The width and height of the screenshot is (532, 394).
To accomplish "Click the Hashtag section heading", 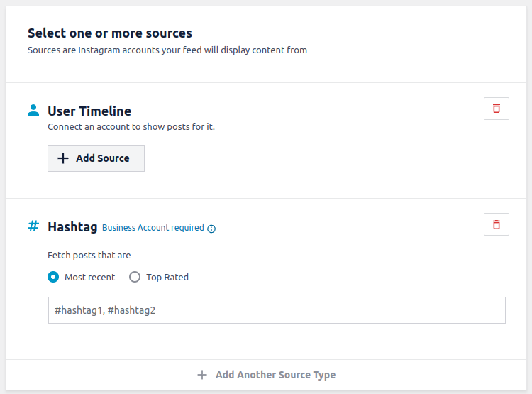I will click(72, 227).
